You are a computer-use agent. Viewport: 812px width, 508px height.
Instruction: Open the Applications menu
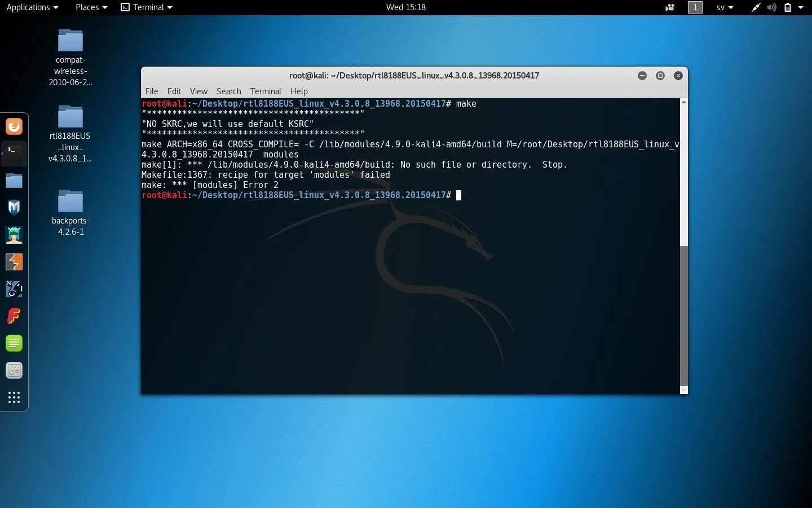[x=32, y=7]
